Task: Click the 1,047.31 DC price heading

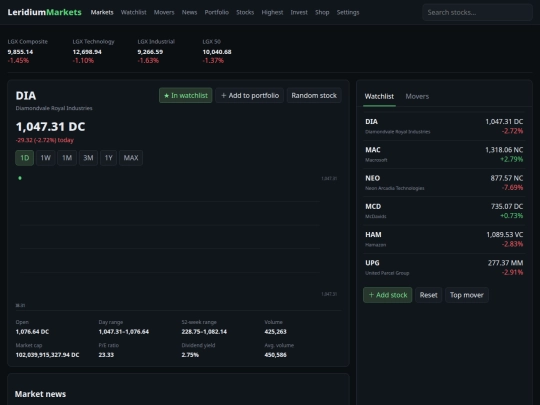Action: click(x=50, y=127)
